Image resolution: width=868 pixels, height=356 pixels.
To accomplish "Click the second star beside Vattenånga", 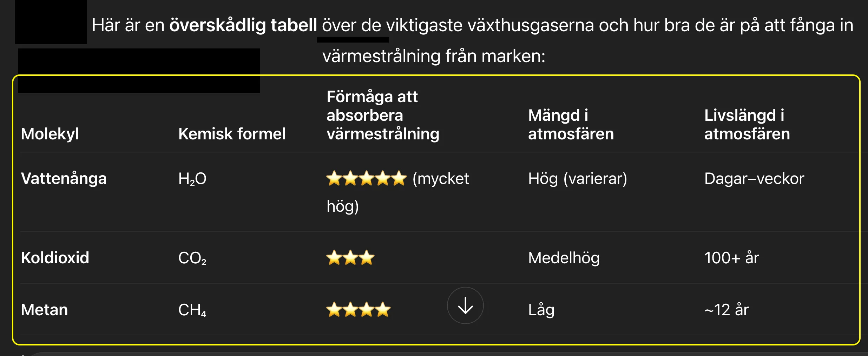I will [x=350, y=178].
